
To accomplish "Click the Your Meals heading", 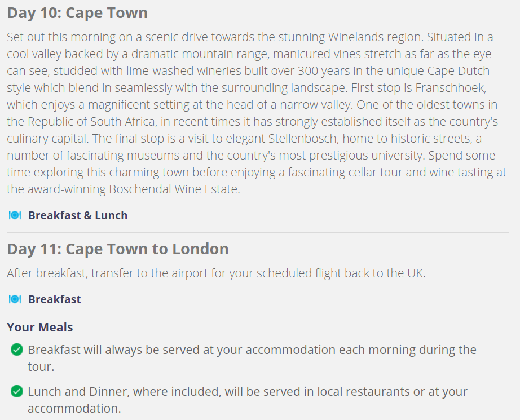I will tap(40, 327).
